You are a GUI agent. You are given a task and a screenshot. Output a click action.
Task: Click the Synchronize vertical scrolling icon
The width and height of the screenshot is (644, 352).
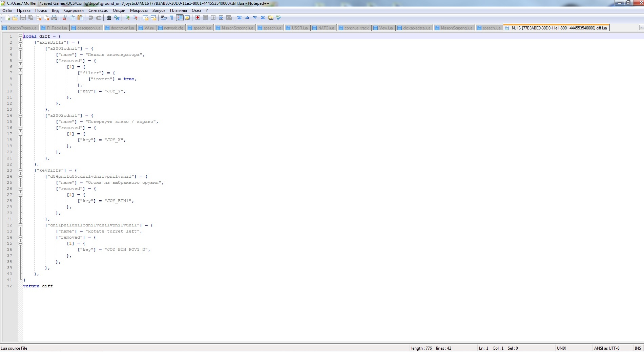tap(145, 18)
